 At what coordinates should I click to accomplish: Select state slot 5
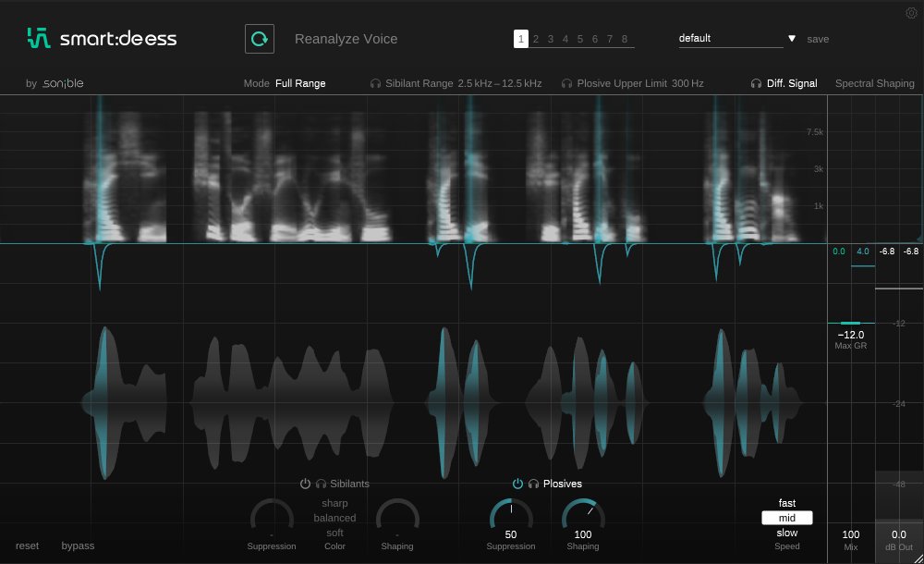(580, 39)
